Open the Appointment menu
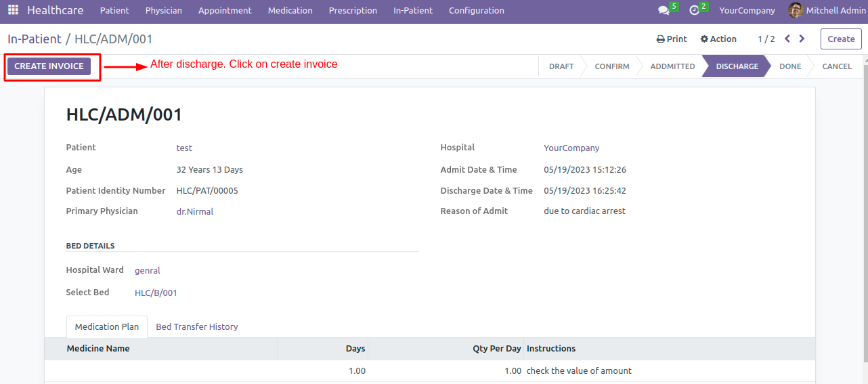 coord(225,10)
